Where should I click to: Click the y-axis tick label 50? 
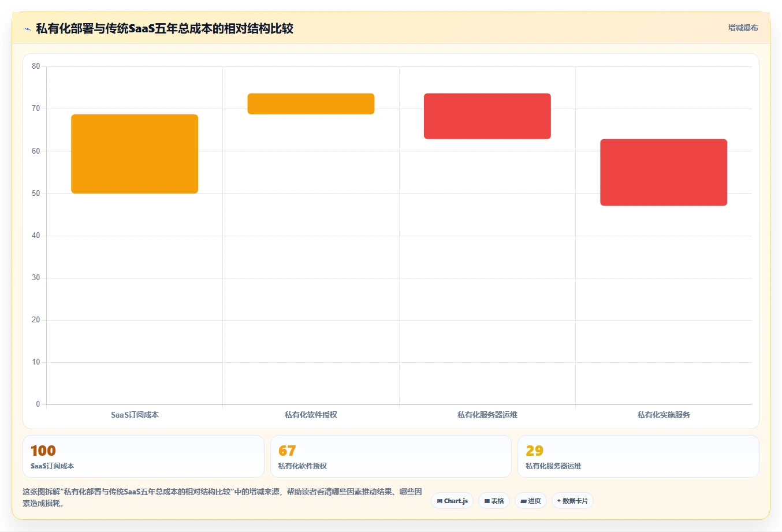[x=36, y=194]
